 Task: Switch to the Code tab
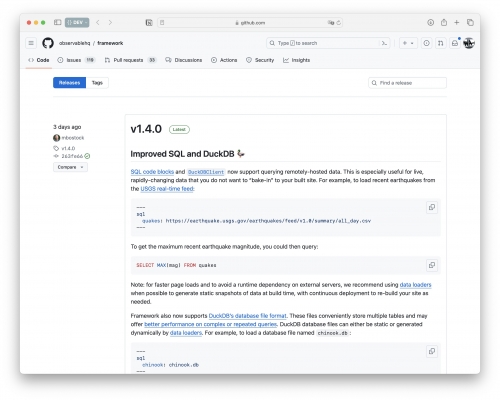click(39, 60)
